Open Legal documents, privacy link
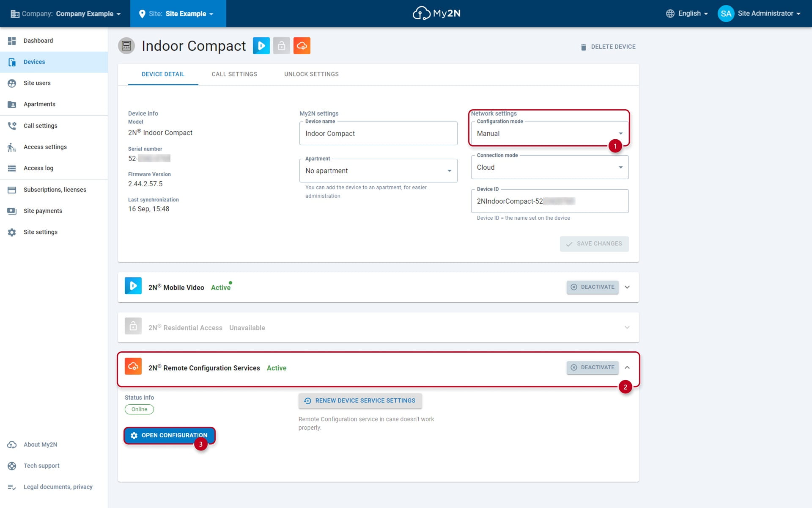The width and height of the screenshot is (812, 508). 54,487
